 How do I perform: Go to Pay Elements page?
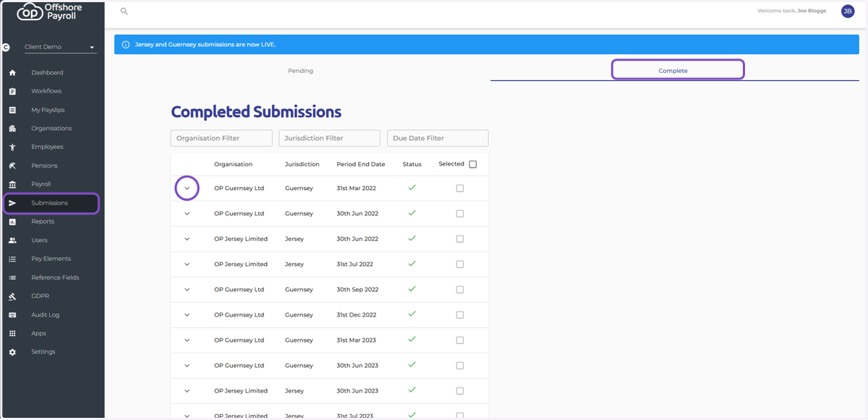(x=52, y=259)
